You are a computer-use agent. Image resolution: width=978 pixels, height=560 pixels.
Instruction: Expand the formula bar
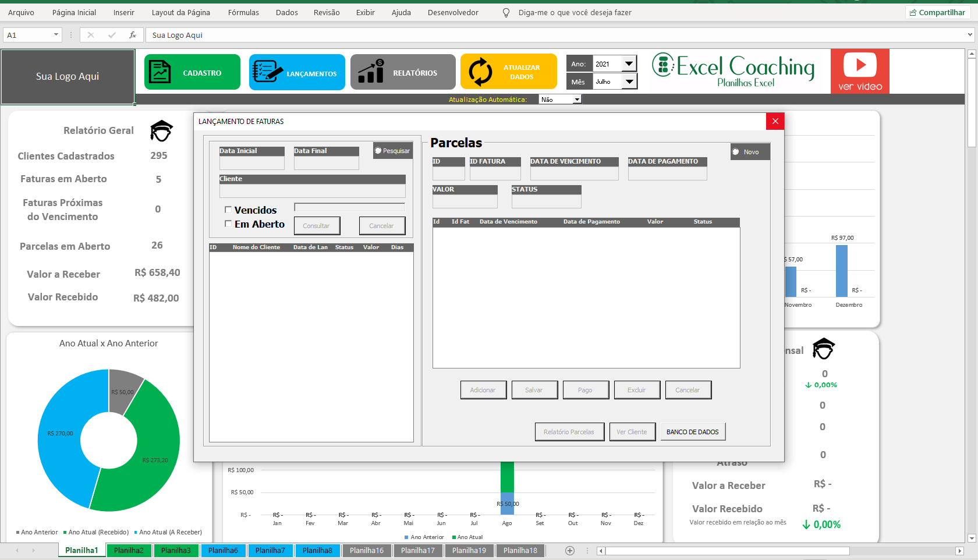[970, 35]
